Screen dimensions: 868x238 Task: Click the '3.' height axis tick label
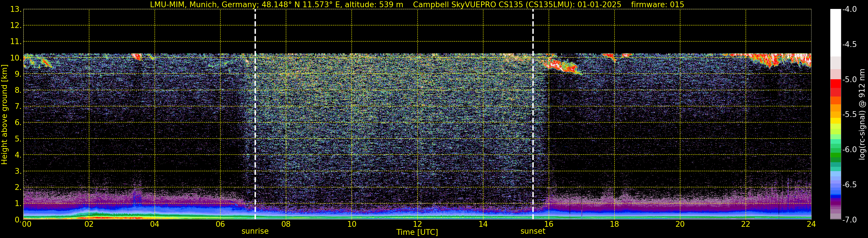[x=18, y=171]
